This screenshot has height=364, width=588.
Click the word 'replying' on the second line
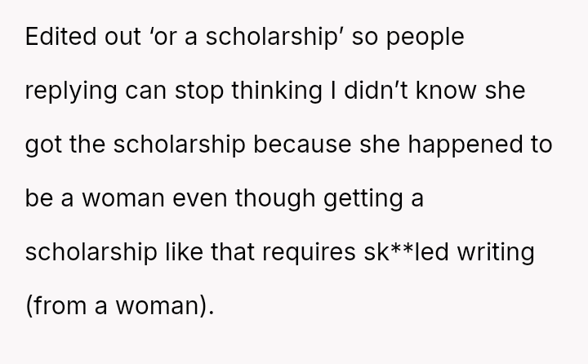pyautogui.click(x=71, y=92)
